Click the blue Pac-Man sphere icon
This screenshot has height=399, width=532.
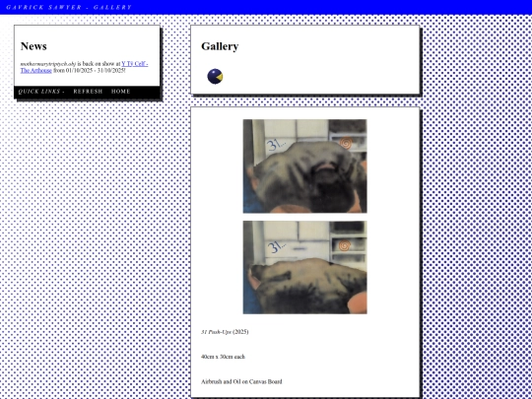[x=215, y=76]
